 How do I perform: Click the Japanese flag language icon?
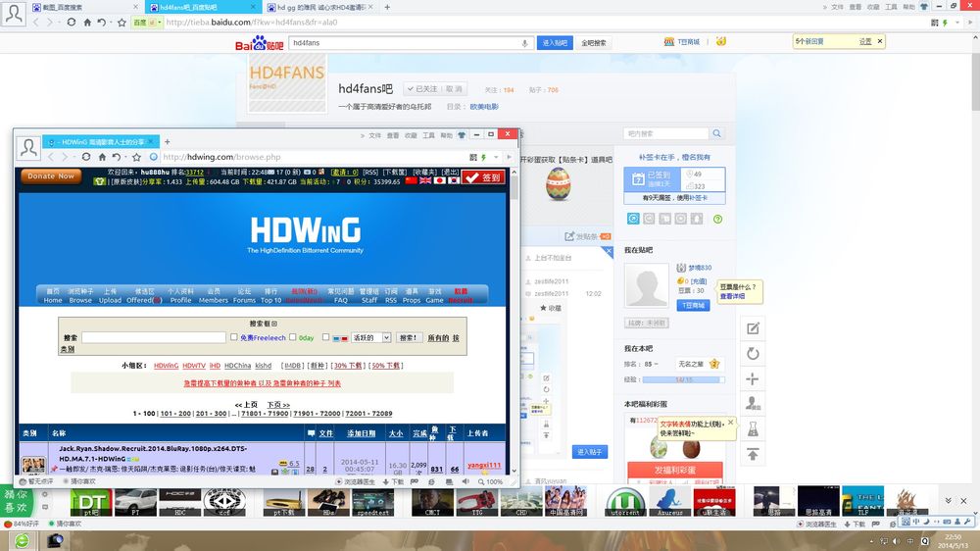click(x=439, y=180)
